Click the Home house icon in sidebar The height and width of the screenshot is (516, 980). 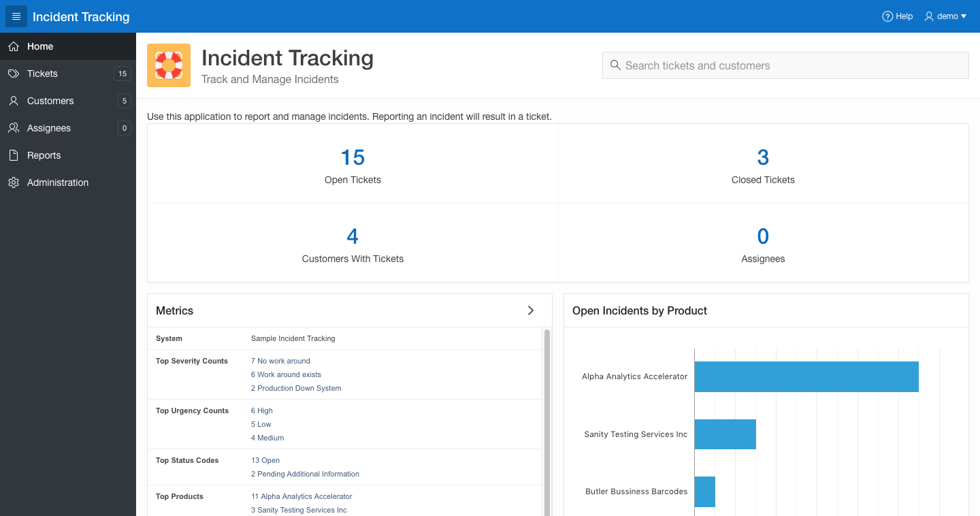[x=13, y=46]
